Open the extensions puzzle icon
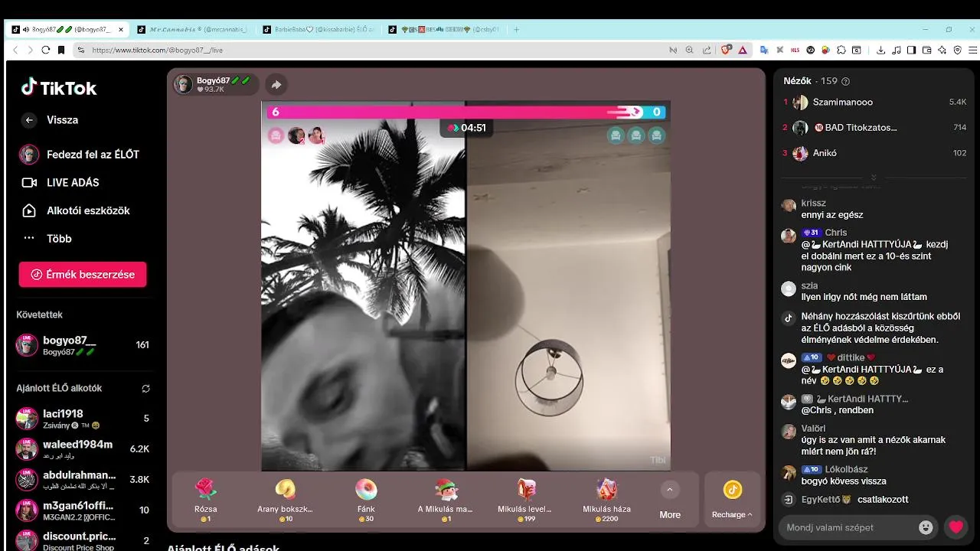The height and width of the screenshot is (551, 980). pos(841,50)
